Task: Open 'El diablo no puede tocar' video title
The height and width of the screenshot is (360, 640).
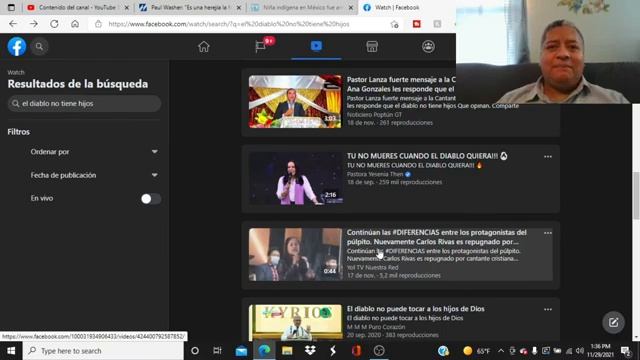Action: 416,309
